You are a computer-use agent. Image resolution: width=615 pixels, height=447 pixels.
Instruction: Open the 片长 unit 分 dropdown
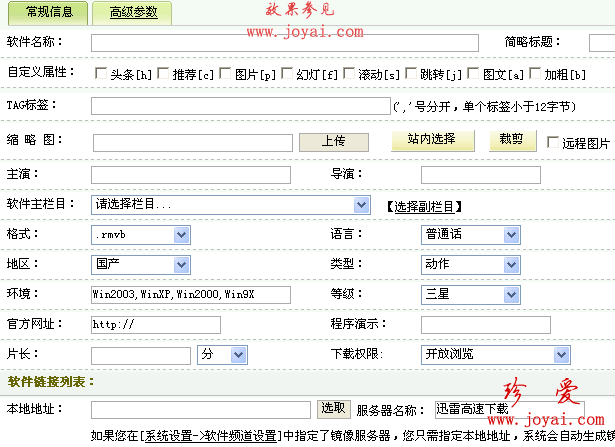(x=222, y=355)
